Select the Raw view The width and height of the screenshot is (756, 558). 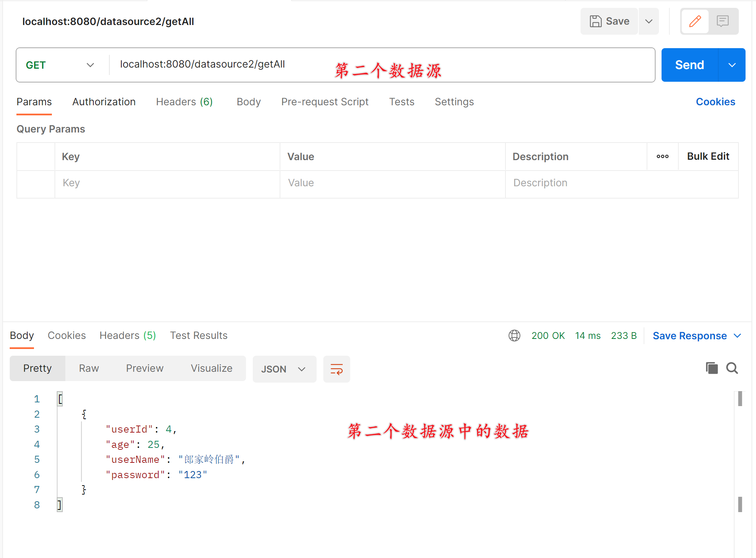89,368
